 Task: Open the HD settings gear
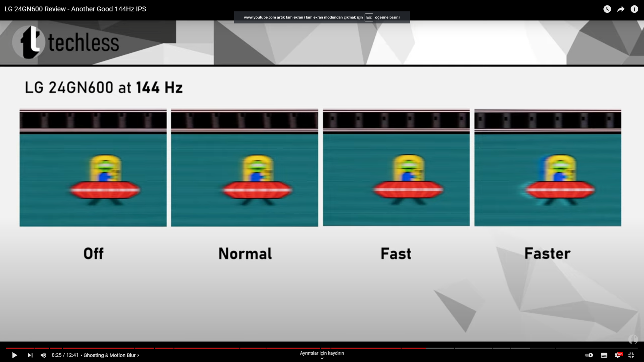(x=618, y=355)
